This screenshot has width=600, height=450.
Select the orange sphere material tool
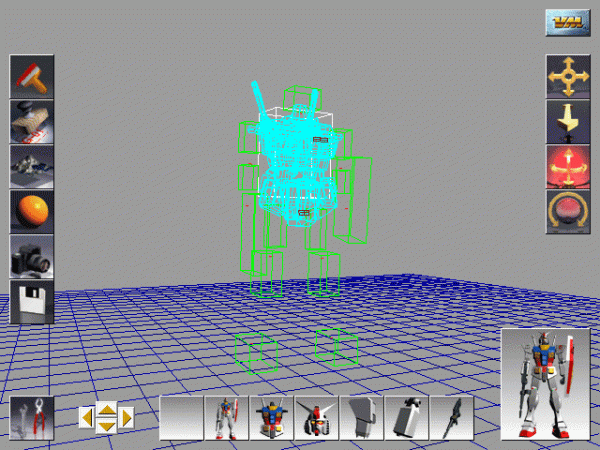tap(32, 212)
